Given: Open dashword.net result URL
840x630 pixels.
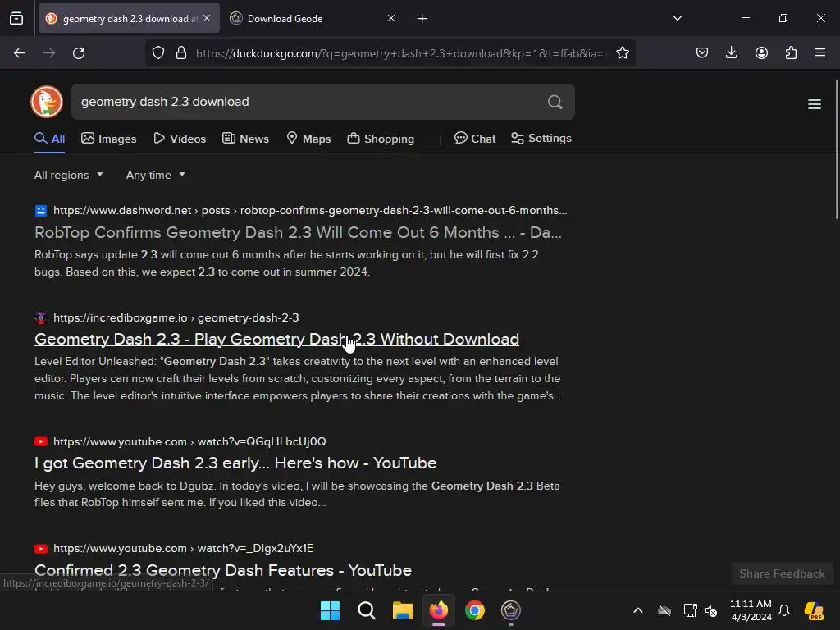Looking at the screenshot, I should click(x=309, y=211).
